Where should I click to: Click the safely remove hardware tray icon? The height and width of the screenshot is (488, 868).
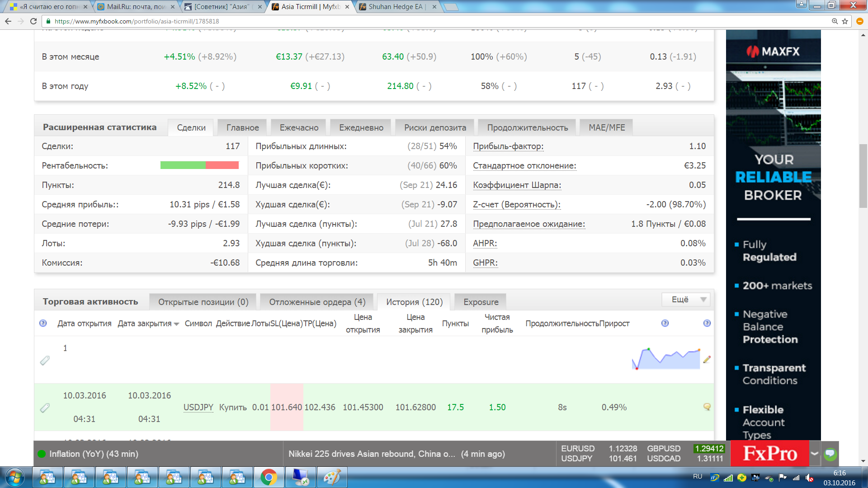point(769,478)
